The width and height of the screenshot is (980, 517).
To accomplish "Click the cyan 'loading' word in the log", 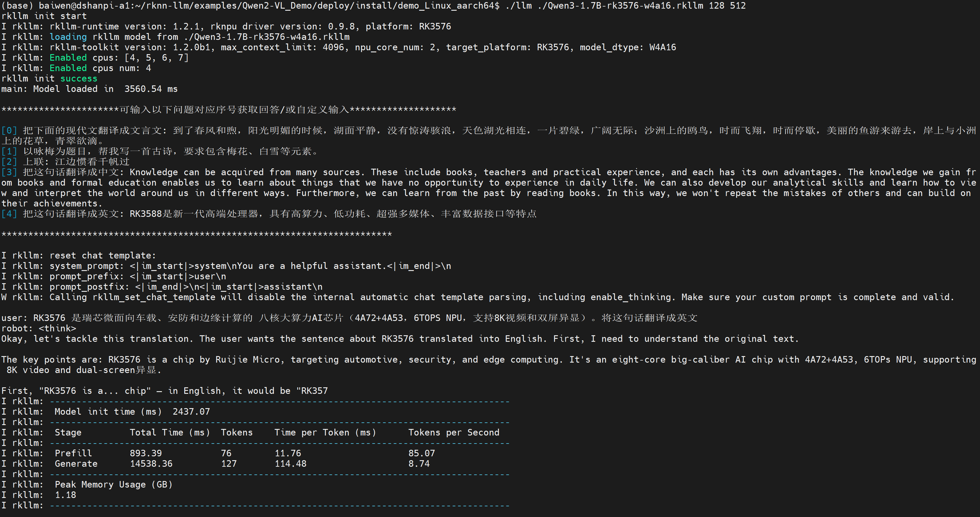I will click(68, 37).
